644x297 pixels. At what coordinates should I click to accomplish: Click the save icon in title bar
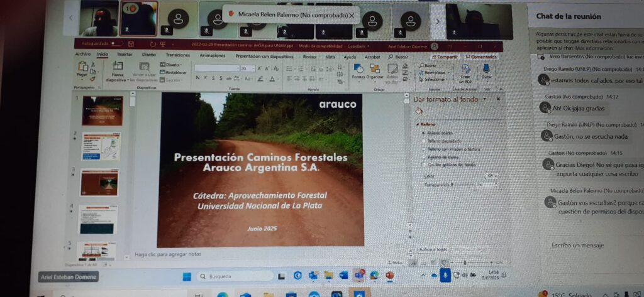pos(131,43)
